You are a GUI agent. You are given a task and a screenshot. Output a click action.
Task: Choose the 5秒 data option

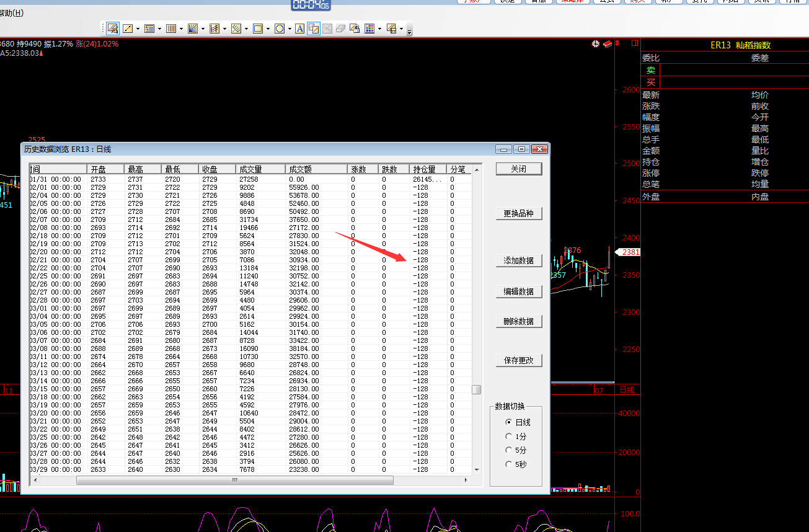tap(509, 464)
